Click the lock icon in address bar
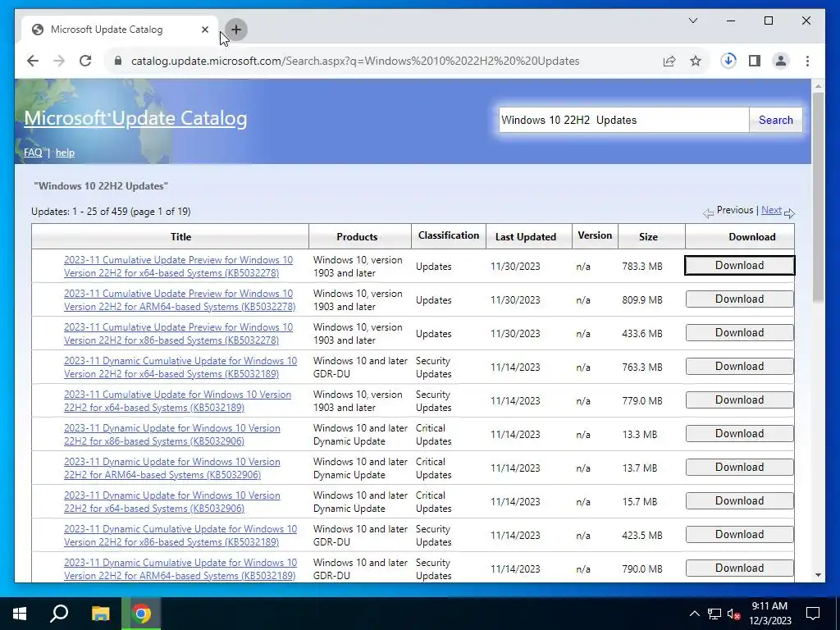Image resolution: width=840 pixels, height=630 pixels. [x=118, y=61]
